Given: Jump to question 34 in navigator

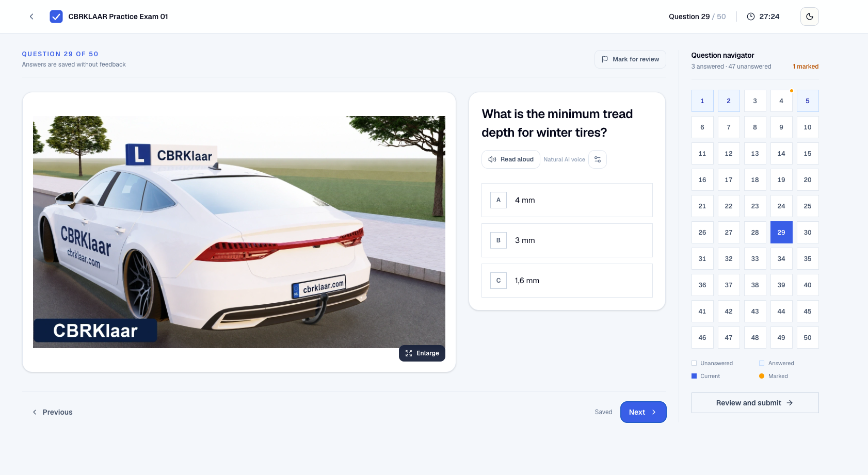Looking at the screenshot, I should click(781, 259).
